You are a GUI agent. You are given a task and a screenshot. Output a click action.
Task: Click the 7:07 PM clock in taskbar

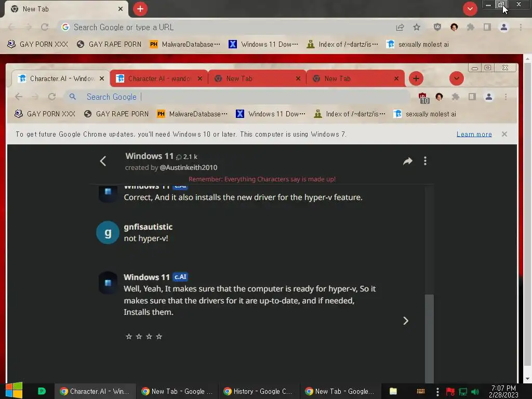[x=503, y=392]
